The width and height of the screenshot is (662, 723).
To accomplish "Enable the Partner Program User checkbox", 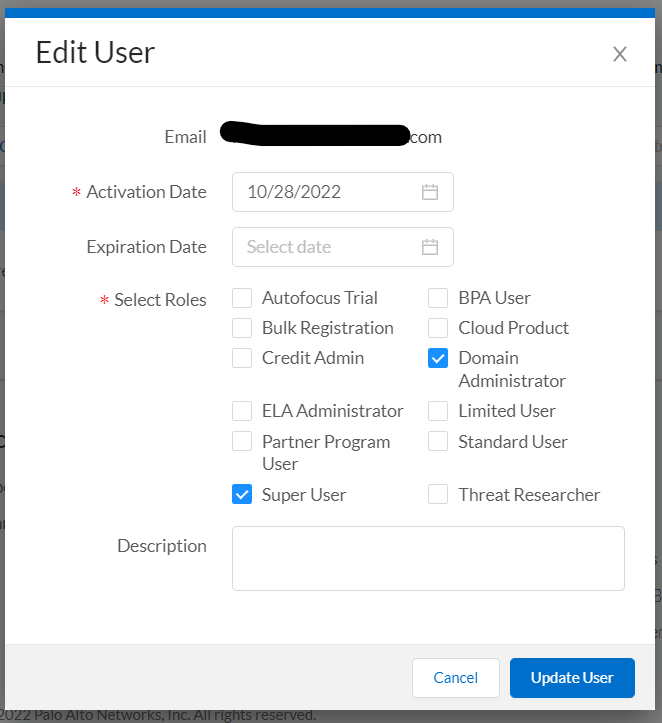I will tap(242, 441).
